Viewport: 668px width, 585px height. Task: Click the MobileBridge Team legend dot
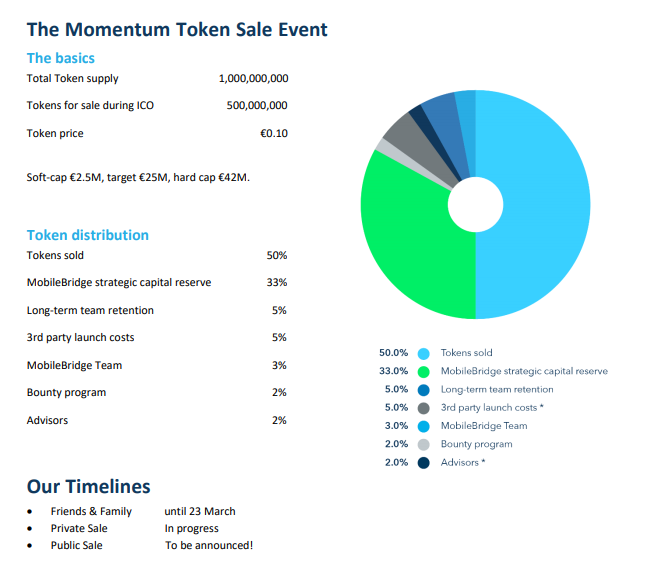point(423,427)
